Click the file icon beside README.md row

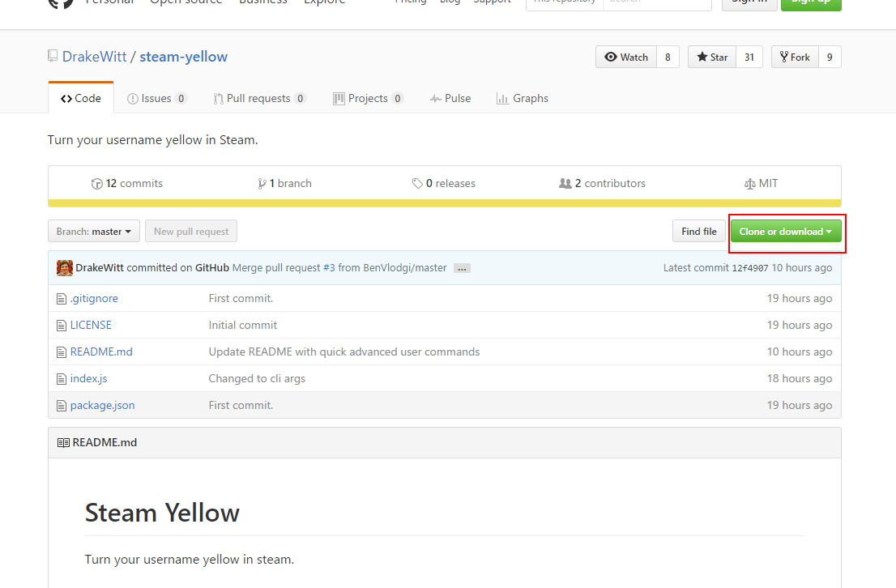[x=62, y=352]
